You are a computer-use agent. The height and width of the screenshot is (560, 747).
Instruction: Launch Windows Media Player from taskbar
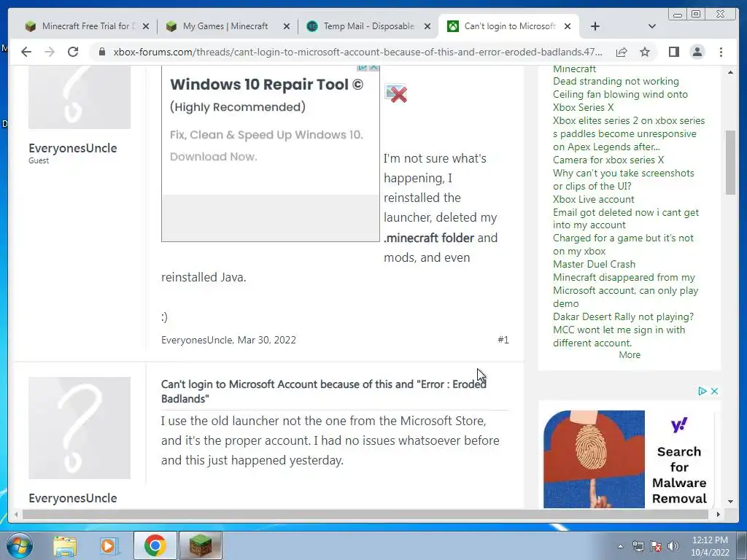click(x=108, y=545)
